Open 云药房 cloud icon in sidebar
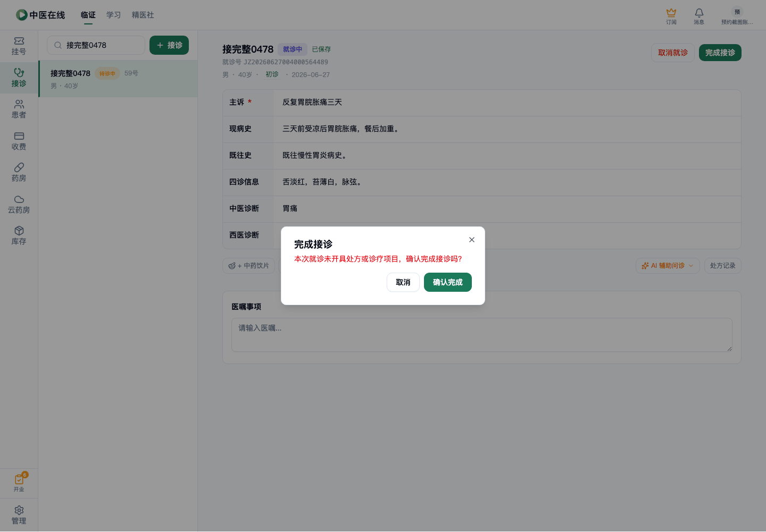This screenshot has height=532, width=766. pyautogui.click(x=19, y=205)
